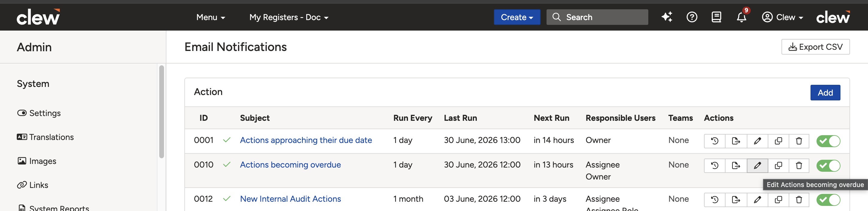868x211 pixels.
Task: Open the AI sparkle assistant icon
Action: [667, 17]
